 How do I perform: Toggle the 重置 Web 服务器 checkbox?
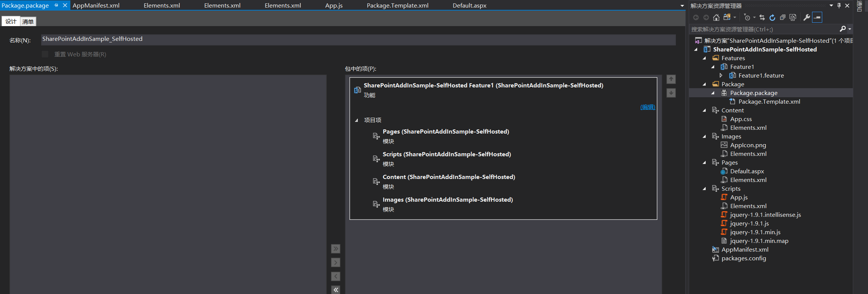tap(45, 54)
